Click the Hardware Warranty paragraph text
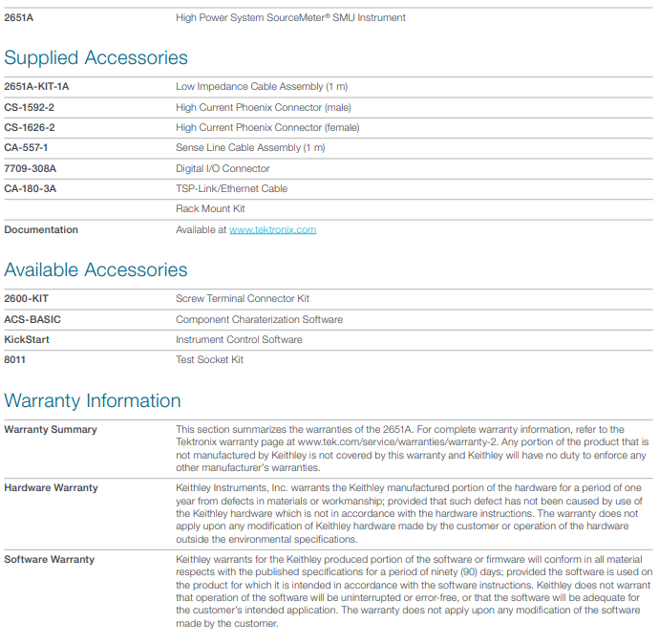The image size is (659, 644). click(410, 514)
